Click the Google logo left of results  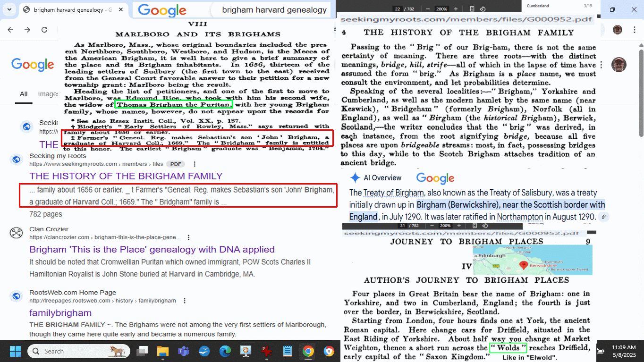click(x=33, y=65)
